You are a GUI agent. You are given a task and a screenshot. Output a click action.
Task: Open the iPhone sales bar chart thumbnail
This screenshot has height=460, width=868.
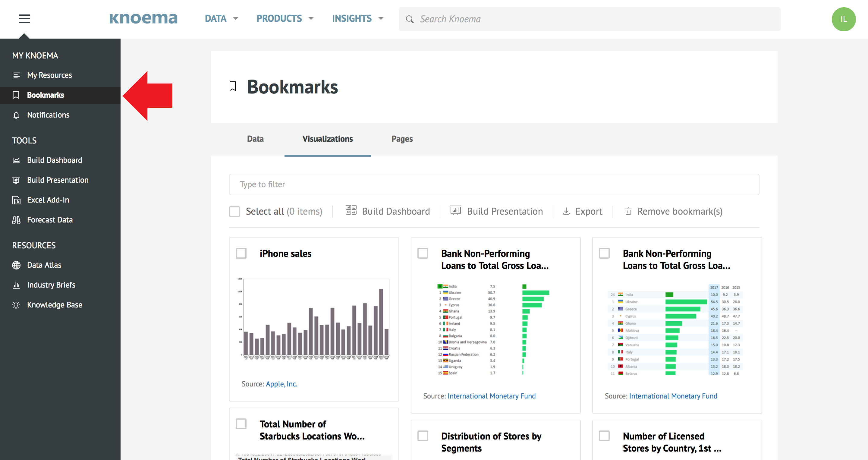(x=314, y=319)
